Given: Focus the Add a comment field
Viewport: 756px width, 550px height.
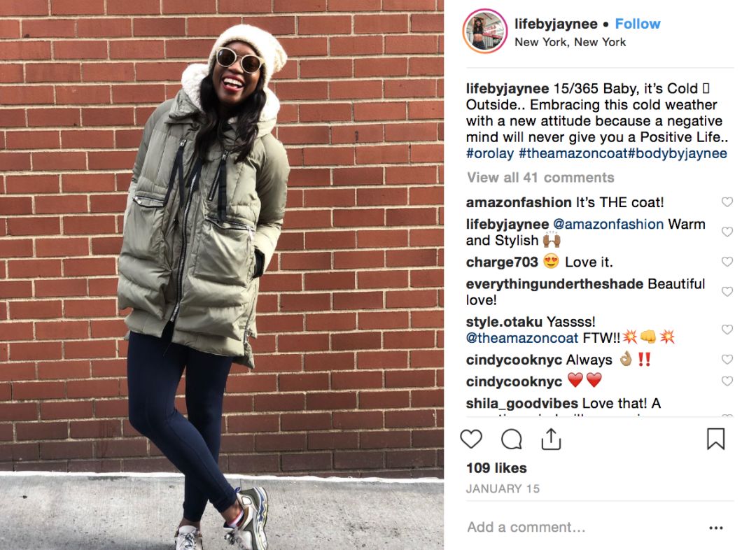Looking at the screenshot, I should point(583,528).
